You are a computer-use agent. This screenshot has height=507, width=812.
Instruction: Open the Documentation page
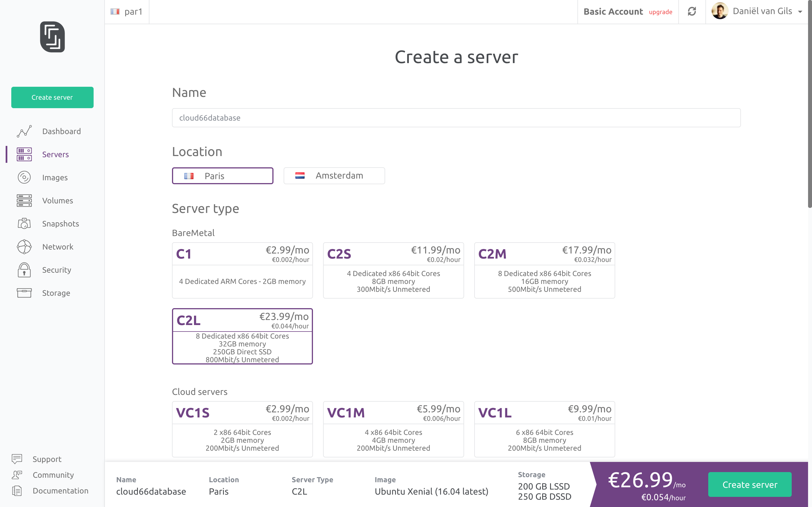(61, 491)
